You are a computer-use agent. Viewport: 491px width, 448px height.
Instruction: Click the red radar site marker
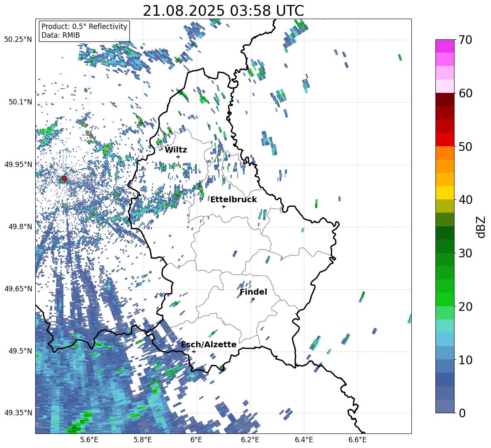(64, 178)
